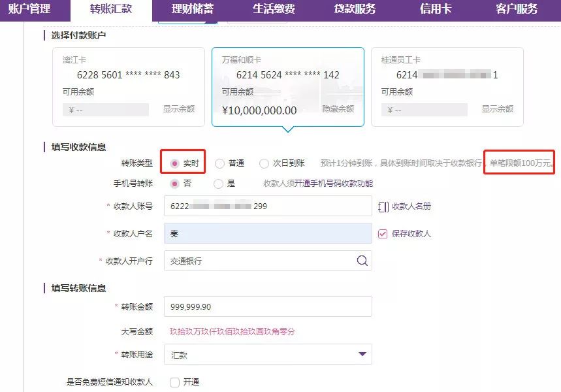Show balance for the 漓江卡 account
The height and width of the screenshot is (392, 561).
(x=179, y=109)
